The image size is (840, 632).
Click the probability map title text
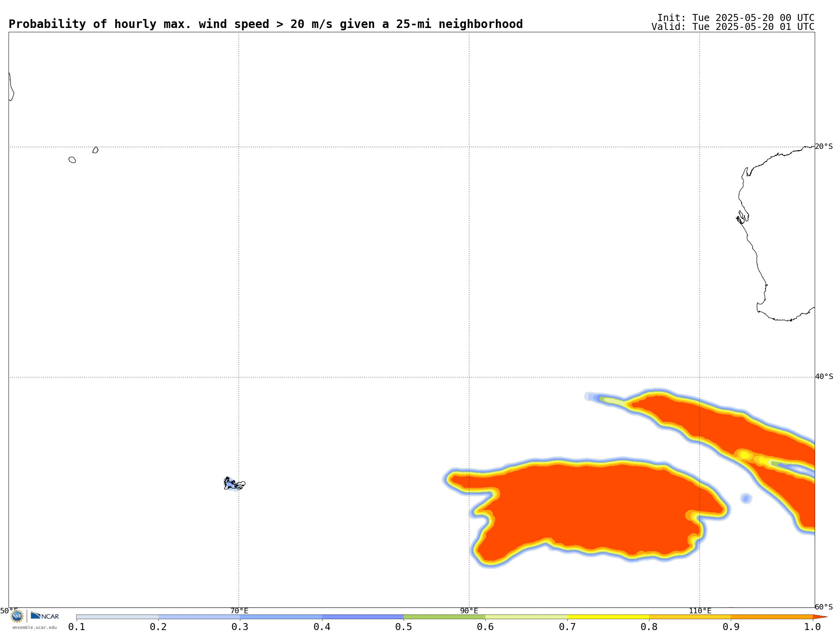(x=266, y=24)
